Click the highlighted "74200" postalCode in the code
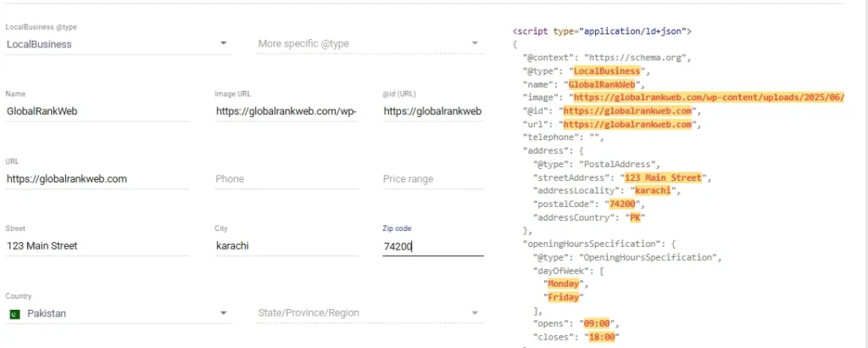 tap(622, 205)
